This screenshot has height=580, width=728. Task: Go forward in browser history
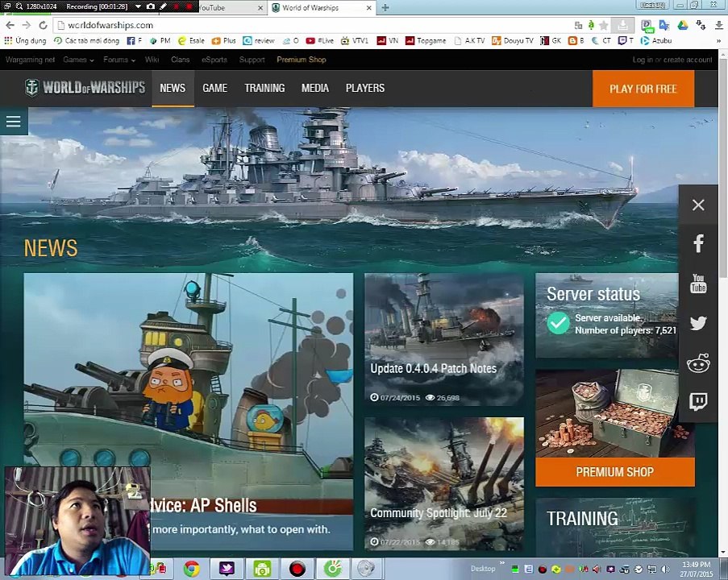27,25
